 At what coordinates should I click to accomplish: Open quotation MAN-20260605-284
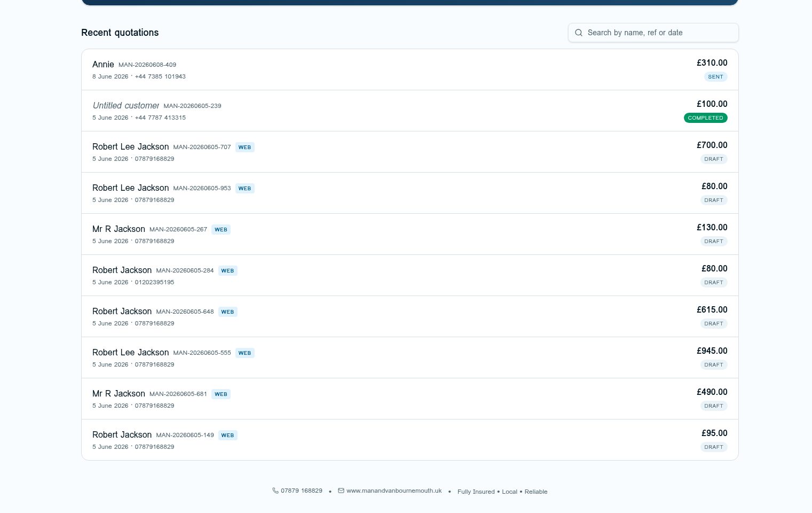(x=410, y=275)
